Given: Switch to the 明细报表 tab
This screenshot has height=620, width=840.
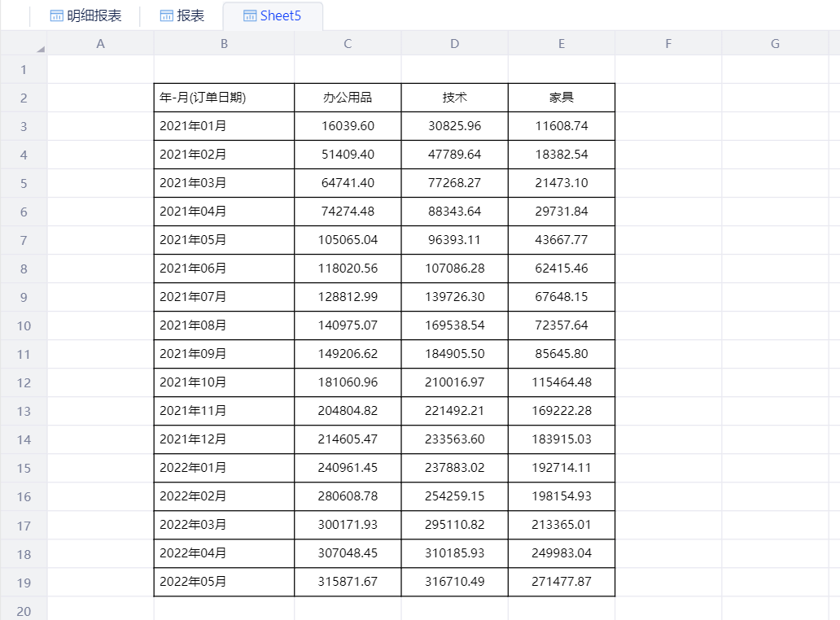Looking at the screenshot, I should 85,15.
